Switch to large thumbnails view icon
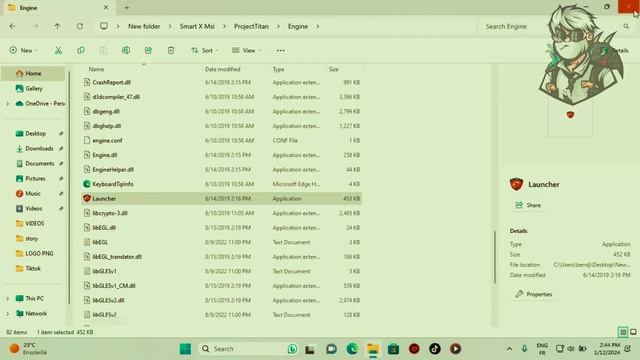 point(633,332)
